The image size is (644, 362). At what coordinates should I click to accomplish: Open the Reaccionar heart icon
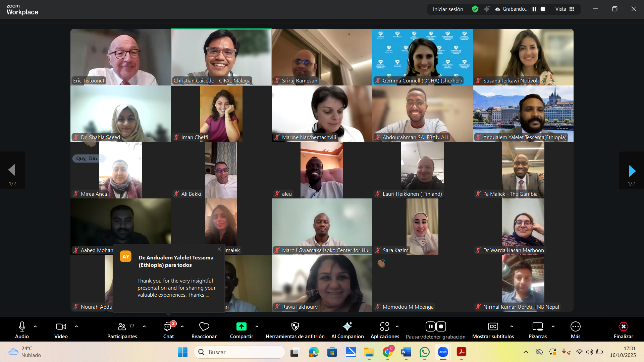[204, 326]
